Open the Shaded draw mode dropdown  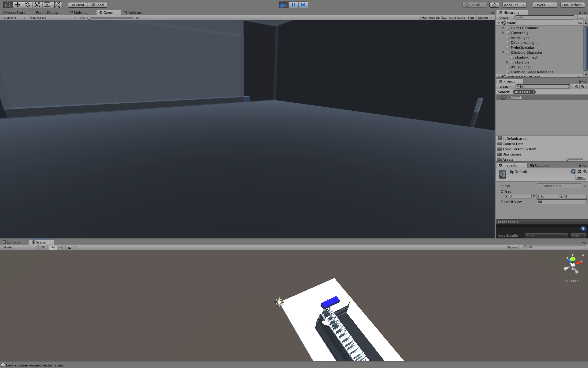click(20, 247)
